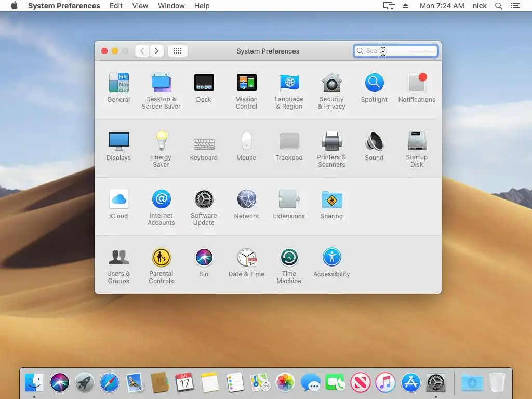Open the Edit menu
Screen dimensions: 532x399
[x=116, y=6]
